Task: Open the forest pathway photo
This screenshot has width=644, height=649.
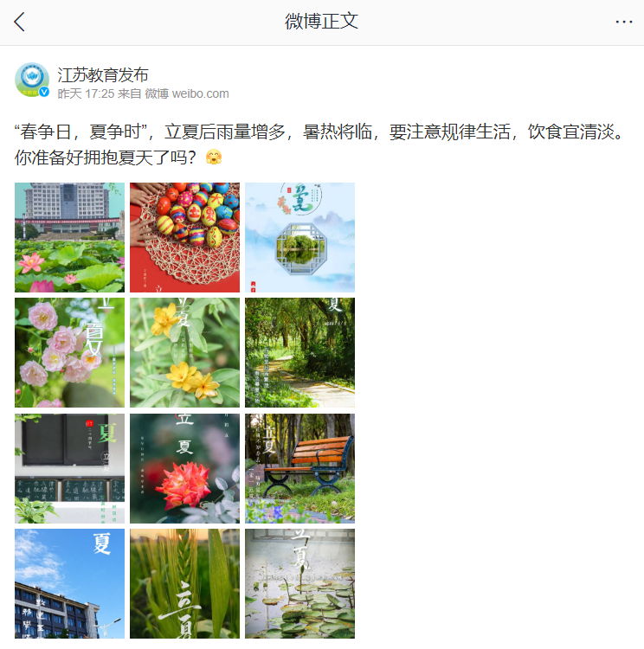Action: click(x=299, y=353)
